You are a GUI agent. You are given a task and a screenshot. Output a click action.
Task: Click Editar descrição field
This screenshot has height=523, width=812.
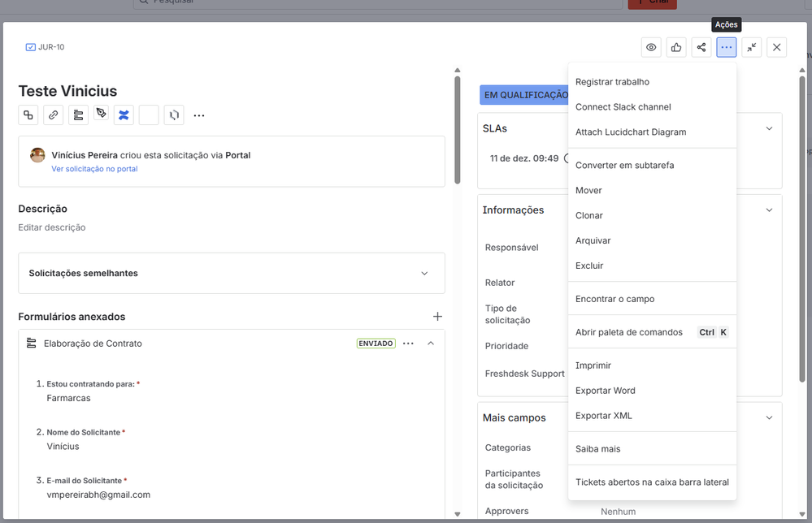coord(52,227)
